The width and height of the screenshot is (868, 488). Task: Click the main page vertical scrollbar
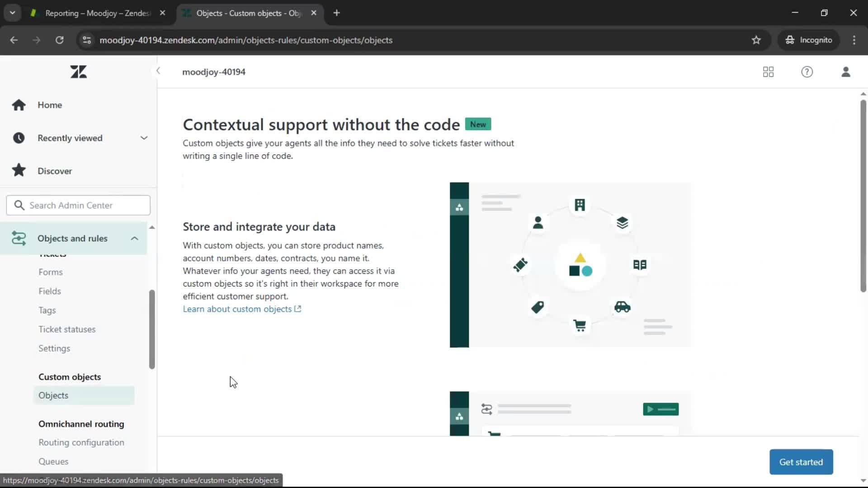click(x=863, y=196)
